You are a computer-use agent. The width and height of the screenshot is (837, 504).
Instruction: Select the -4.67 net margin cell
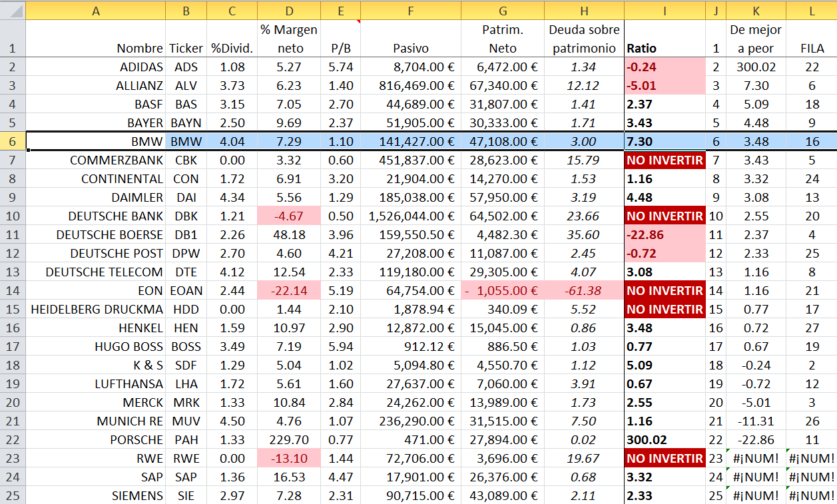[288, 216]
